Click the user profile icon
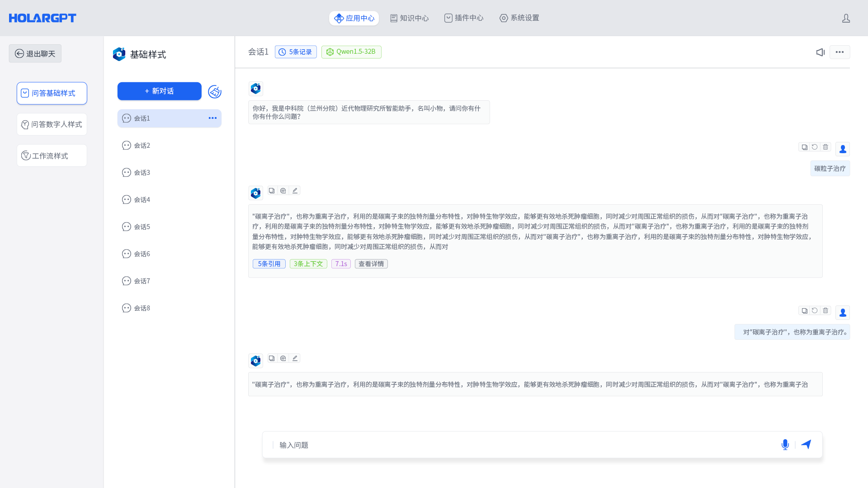Image resolution: width=868 pixels, height=488 pixels. coord(846,18)
